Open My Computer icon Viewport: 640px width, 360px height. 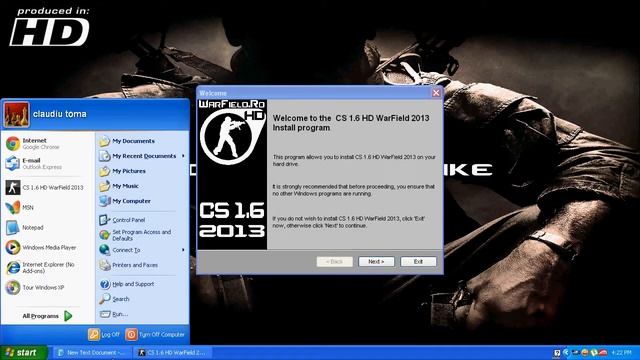coord(104,201)
